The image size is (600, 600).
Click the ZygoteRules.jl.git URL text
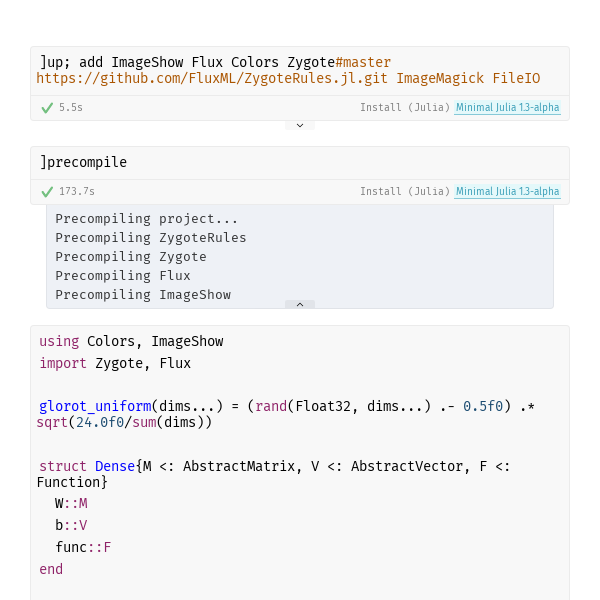(x=212, y=78)
